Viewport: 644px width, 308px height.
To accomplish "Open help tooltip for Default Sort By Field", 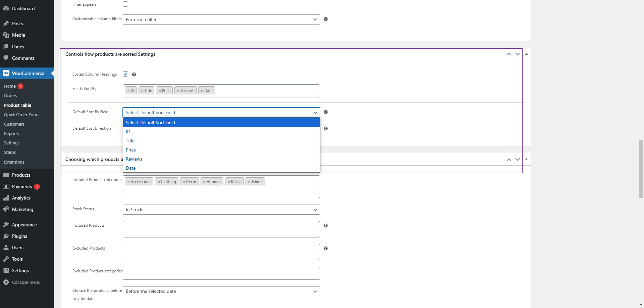I will [326, 112].
